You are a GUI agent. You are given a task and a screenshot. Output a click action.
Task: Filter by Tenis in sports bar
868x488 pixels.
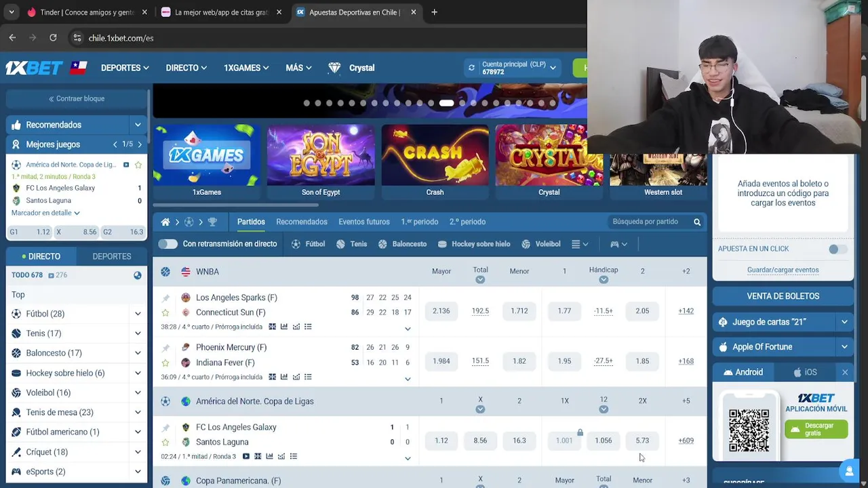pyautogui.click(x=351, y=244)
